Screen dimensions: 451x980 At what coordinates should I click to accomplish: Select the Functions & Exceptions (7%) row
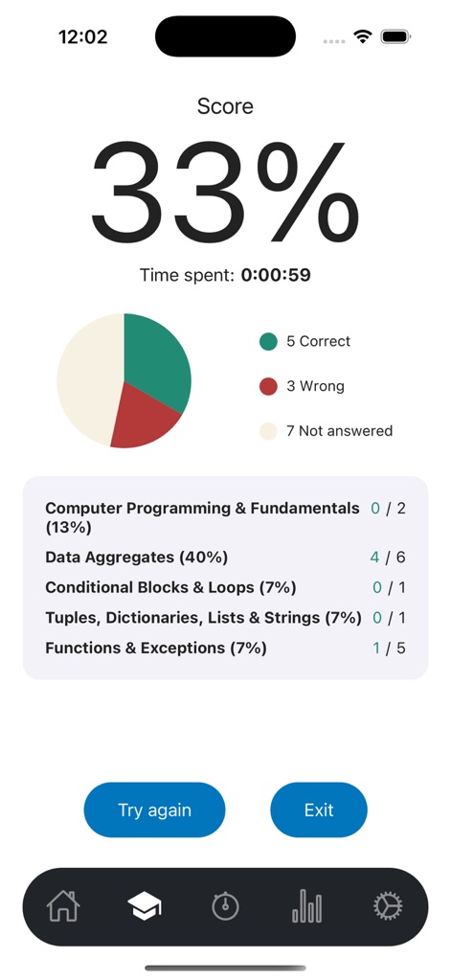point(226,649)
